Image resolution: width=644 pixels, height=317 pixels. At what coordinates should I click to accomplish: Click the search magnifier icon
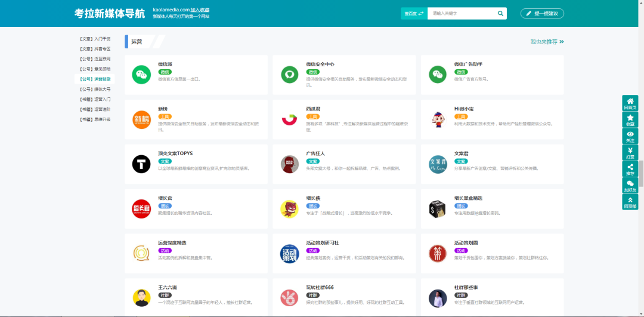tap(500, 13)
